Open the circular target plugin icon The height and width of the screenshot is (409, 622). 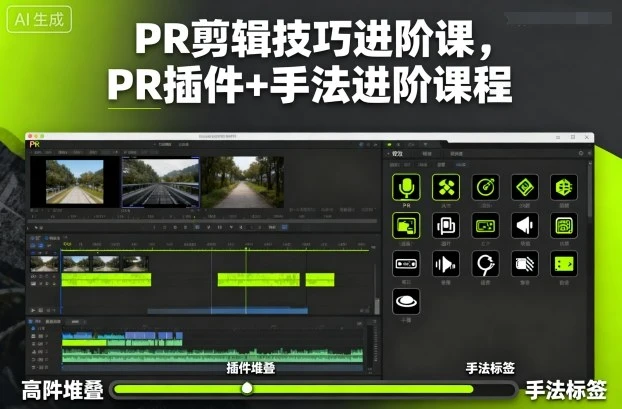pyautogui.click(x=485, y=187)
